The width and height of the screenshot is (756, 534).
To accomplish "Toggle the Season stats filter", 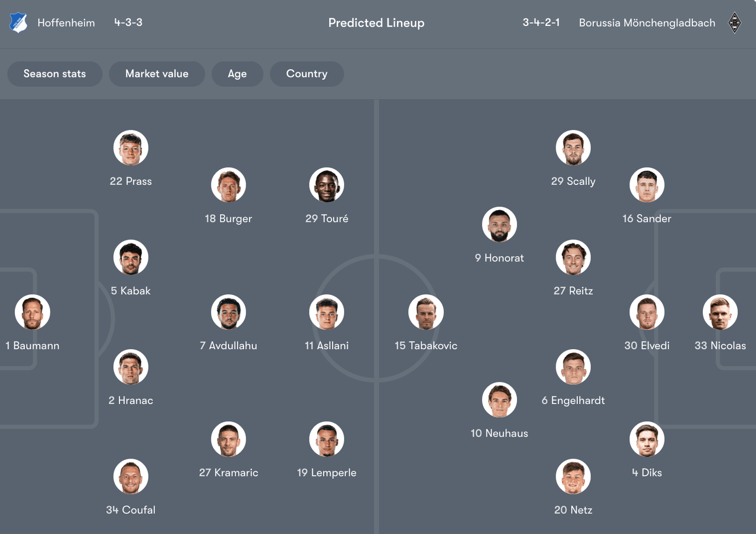I will pyautogui.click(x=54, y=74).
